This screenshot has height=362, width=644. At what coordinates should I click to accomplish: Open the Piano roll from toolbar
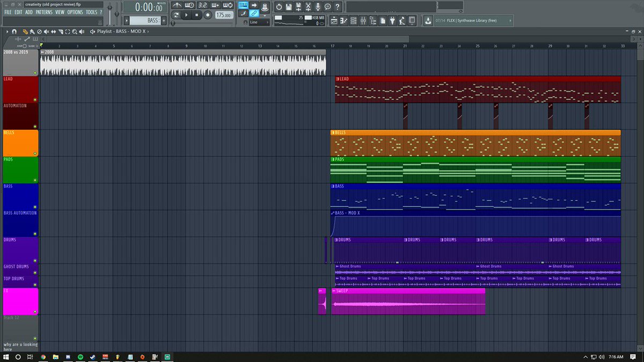pos(344,20)
